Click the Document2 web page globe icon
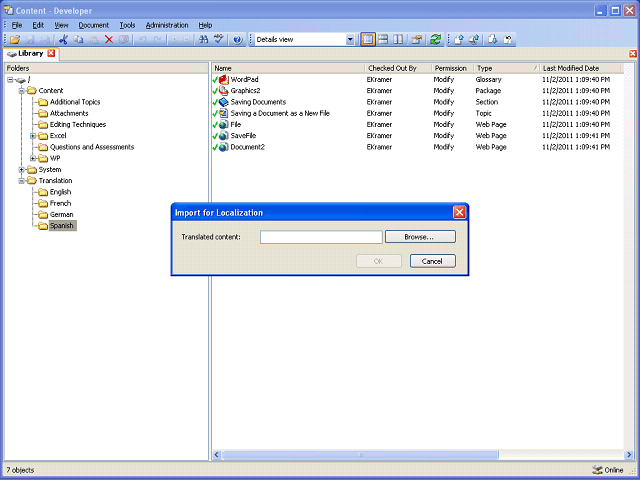640x480 pixels. point(223,147)
